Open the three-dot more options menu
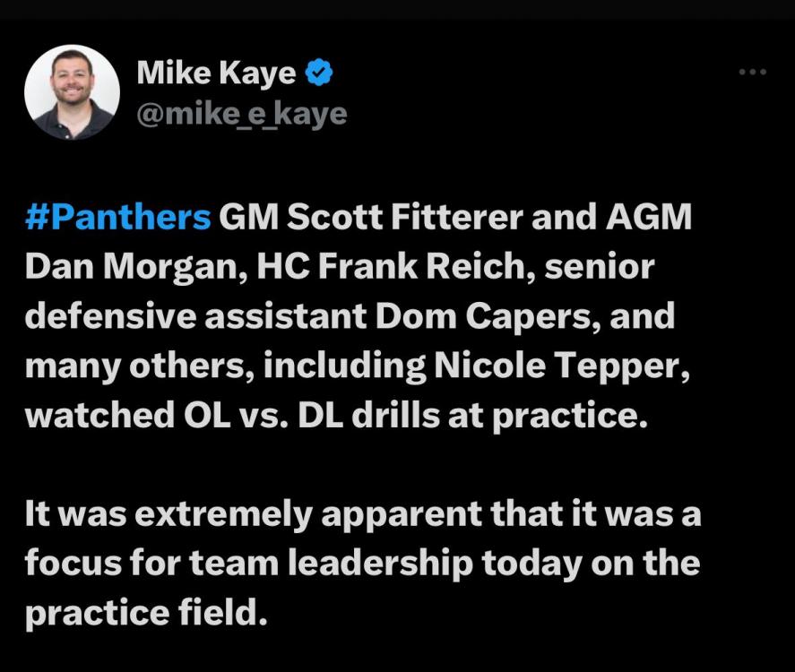 coord(751,72)
